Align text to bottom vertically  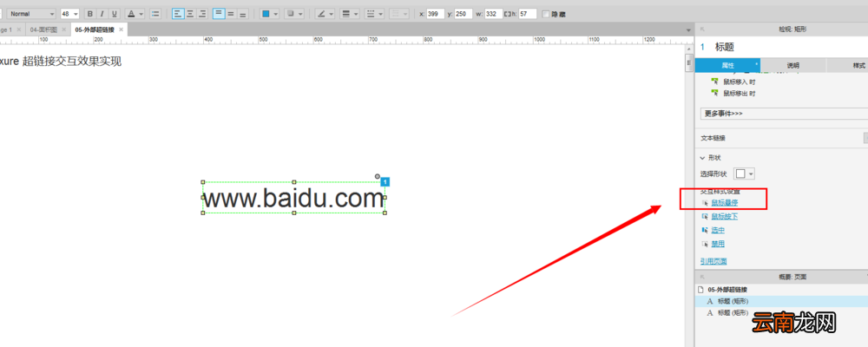tap(242, 14)
